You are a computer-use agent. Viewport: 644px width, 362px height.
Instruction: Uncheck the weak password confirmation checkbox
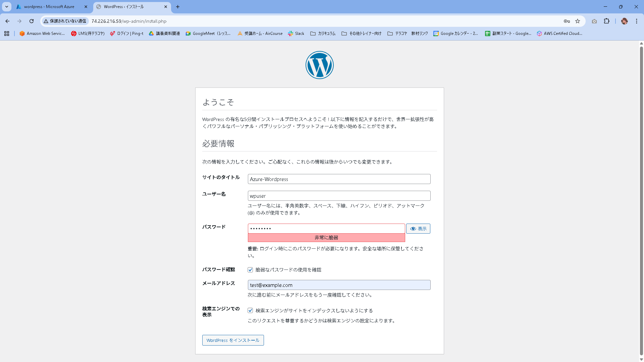[250, 270]
